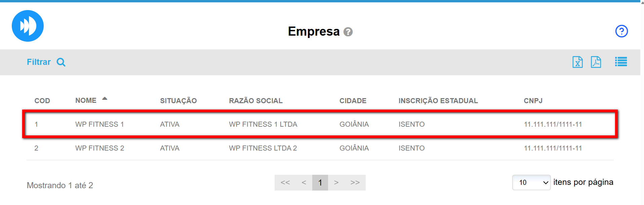The image size is (644, 205).
Task: Toggle the NOME sort arrow
Action: [x=105, y=99]
